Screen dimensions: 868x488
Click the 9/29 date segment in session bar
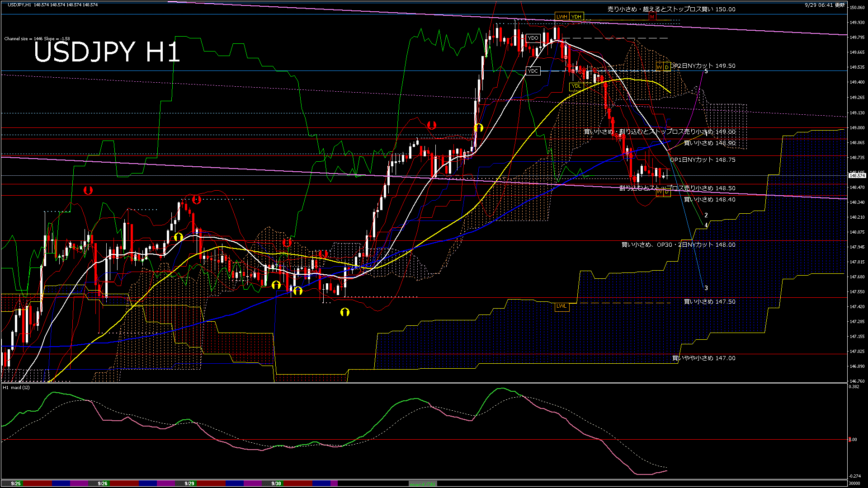coord(189,483)
